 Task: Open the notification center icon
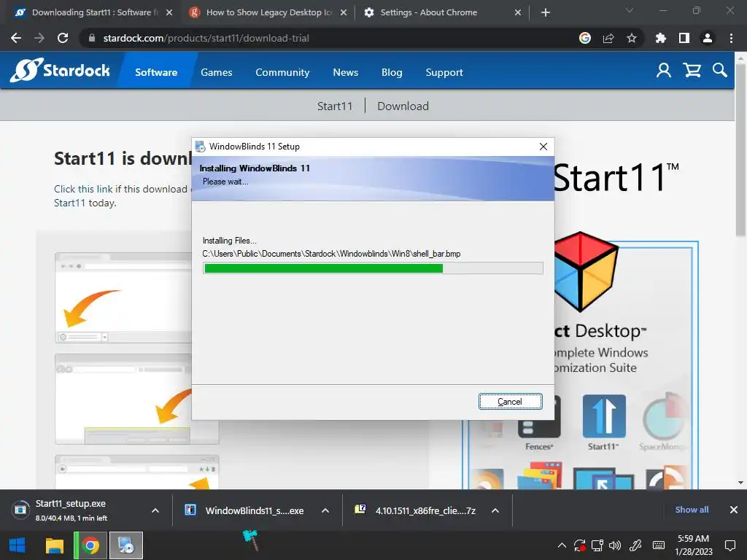729,545
